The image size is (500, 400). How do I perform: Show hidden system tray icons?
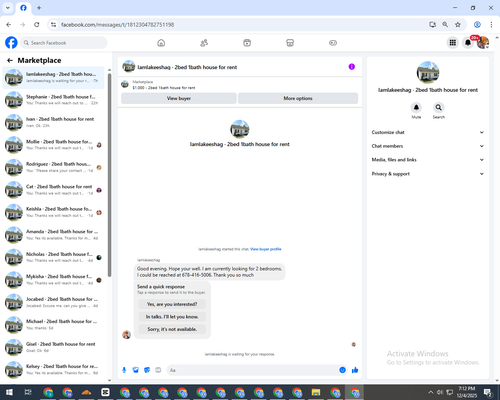point(430,392)
